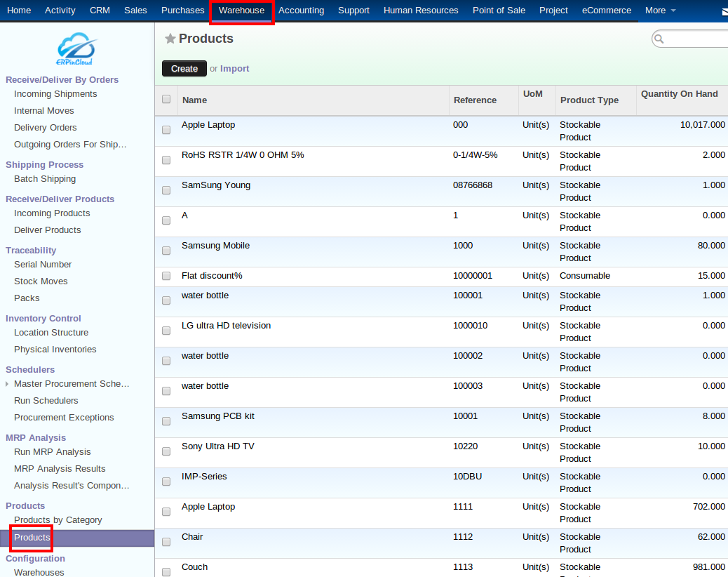Viewport: 728px width, 577px height.
Task: Open the Sales menu
Action: tap(135, 11)
